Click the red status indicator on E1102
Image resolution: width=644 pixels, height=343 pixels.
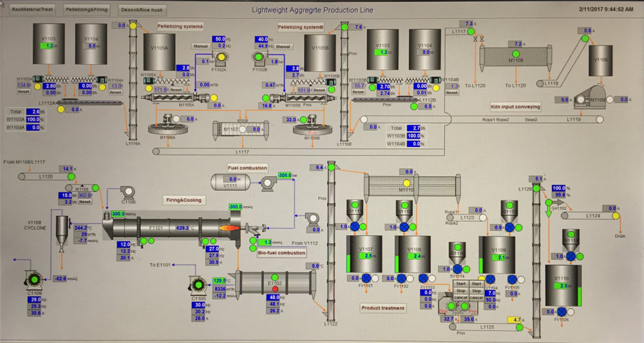[275, 289]
